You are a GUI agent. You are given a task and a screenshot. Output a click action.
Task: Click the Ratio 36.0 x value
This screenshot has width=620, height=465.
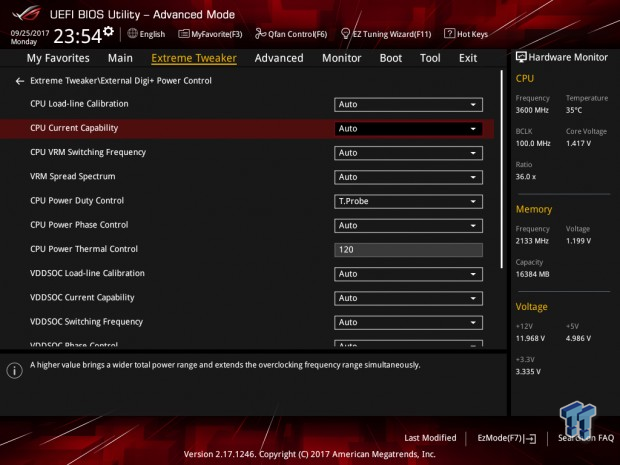click(x=525, y=177)
